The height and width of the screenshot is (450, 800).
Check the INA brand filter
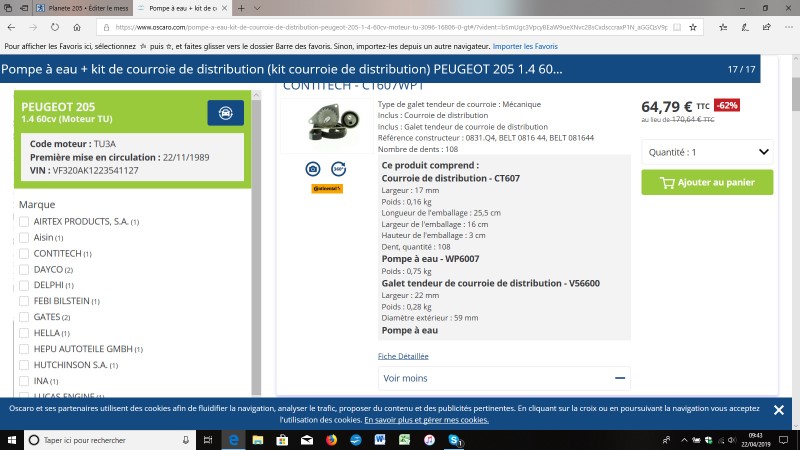coord(24,381)
